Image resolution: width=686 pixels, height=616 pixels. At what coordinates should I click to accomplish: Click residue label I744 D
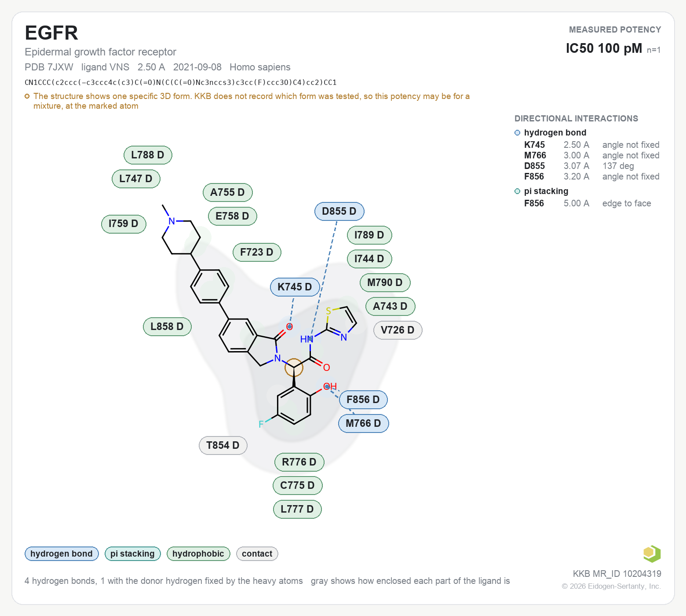click(369, 259)
